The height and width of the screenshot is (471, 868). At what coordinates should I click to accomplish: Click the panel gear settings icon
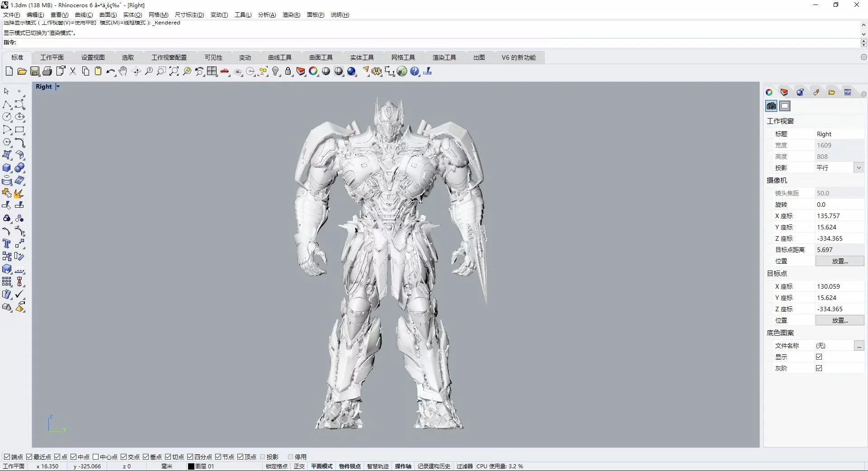[x=863, y=94]
